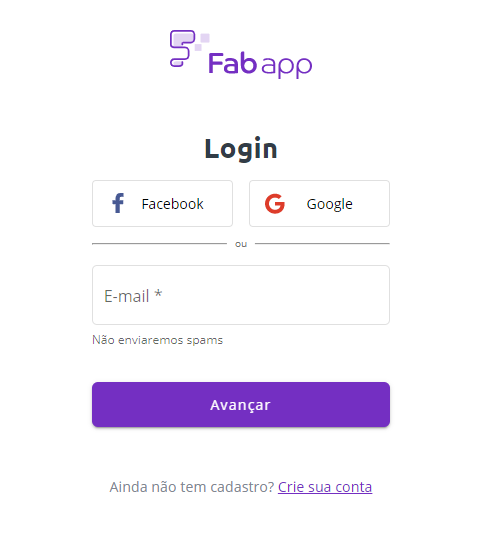Click the 'Google' text label
Image resolution: width=481 pixels, height=555 pixels.
tap(330, 204)
